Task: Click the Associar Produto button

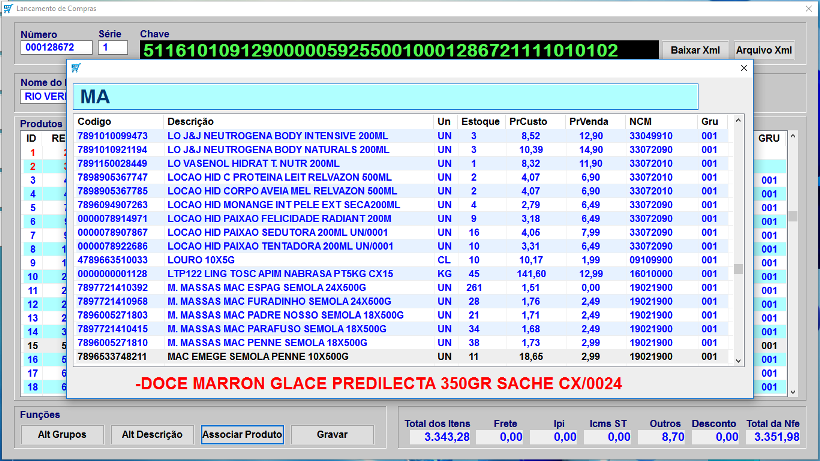Action: (242, 434)
